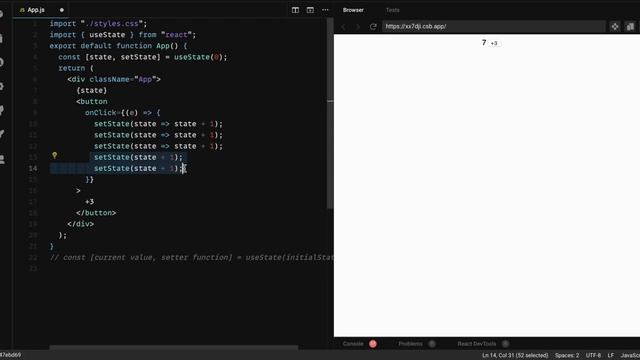Open the editor's more options ellipsis menu
Screen dimensions: 640x360
click(325, 10)
